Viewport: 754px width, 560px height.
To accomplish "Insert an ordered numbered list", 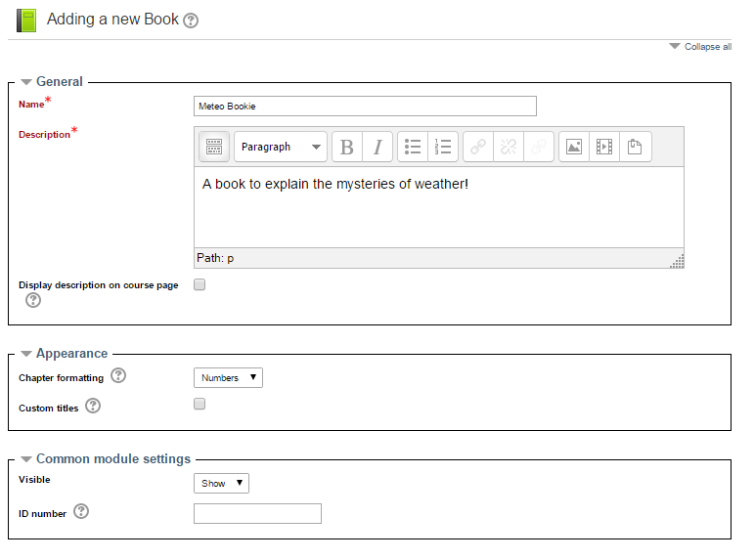I will pyautogui.click(x=443, y=147).
